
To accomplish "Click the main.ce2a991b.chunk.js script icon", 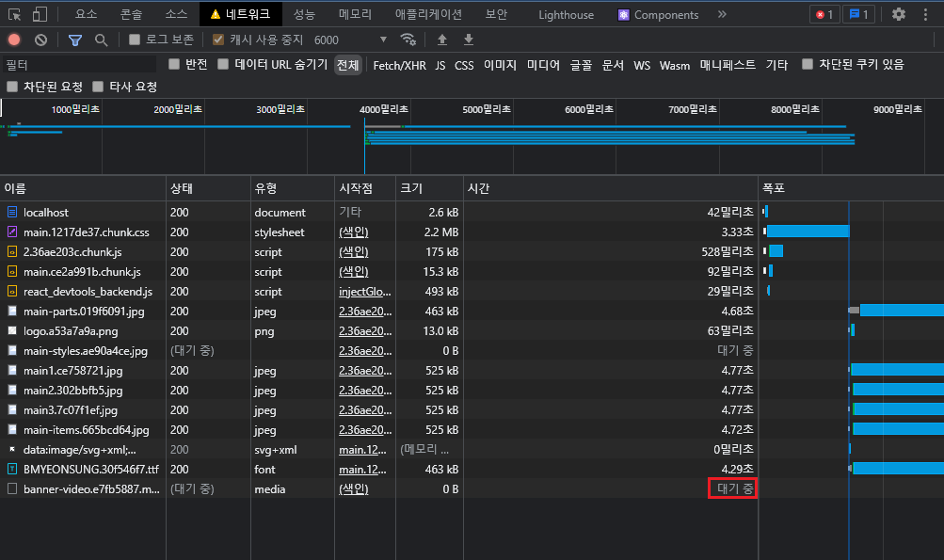I will pyautogui.click(x=12, y=272).
